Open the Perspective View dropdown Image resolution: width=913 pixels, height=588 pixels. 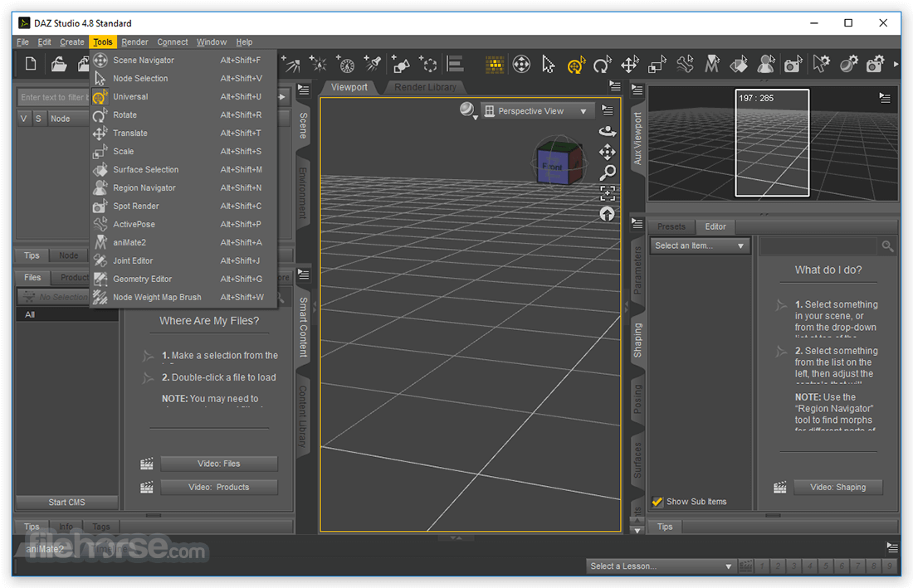click(537, 111)
